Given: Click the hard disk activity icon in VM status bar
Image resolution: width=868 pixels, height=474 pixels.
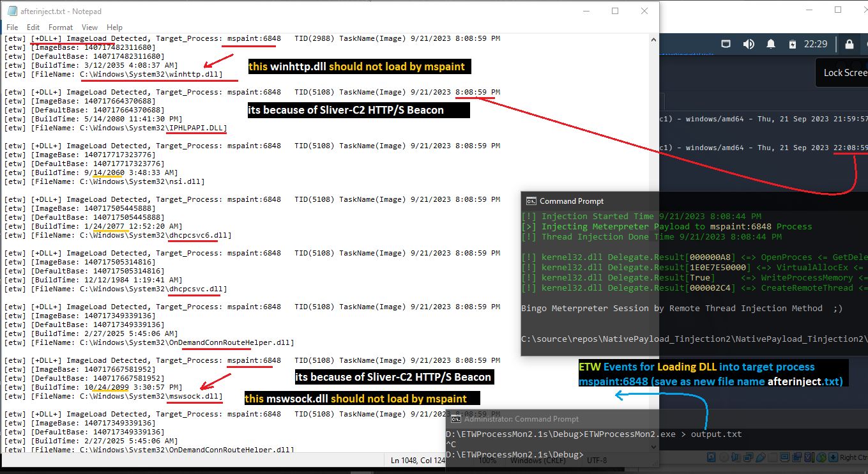Looking at the screenshot, I should tap(710, 457).
